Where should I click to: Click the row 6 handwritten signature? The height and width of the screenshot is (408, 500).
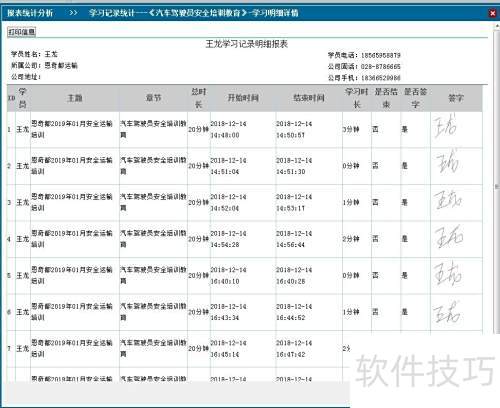click(x=447, y=312)
